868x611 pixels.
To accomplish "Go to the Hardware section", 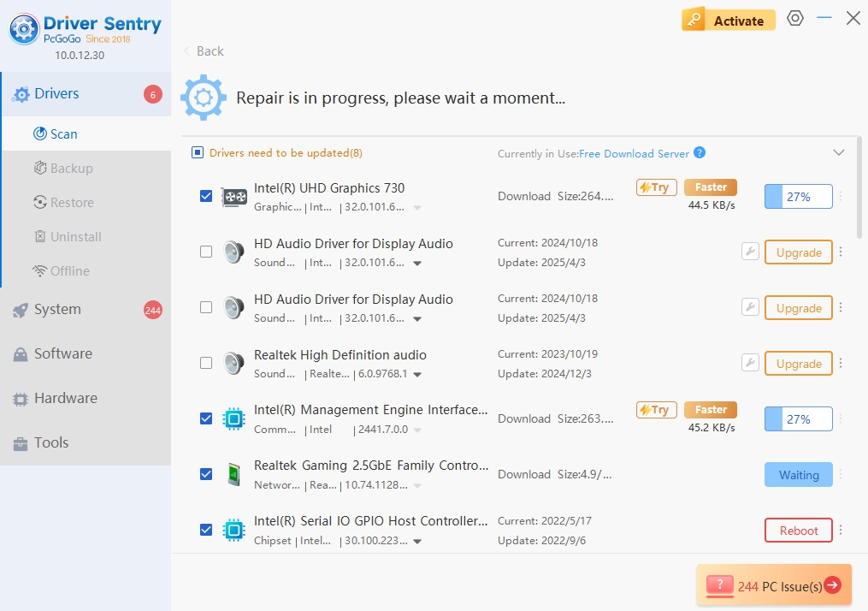I will point(86,398).
